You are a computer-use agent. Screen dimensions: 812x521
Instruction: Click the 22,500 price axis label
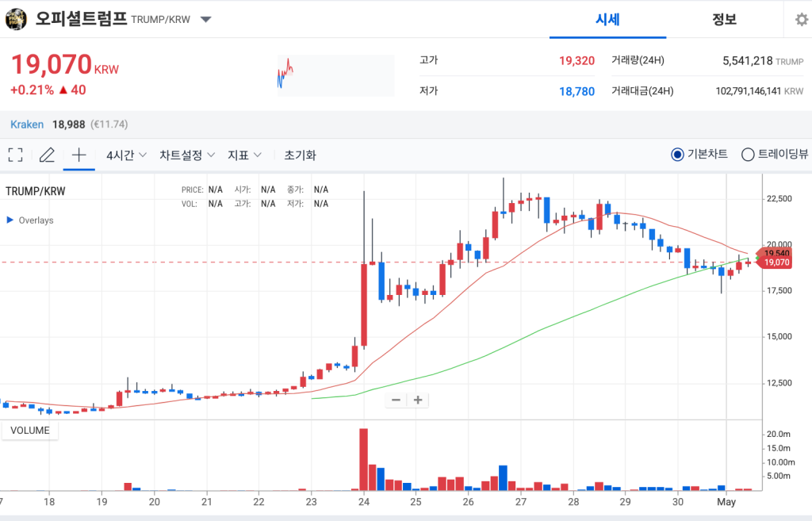(x=779, y=198)
